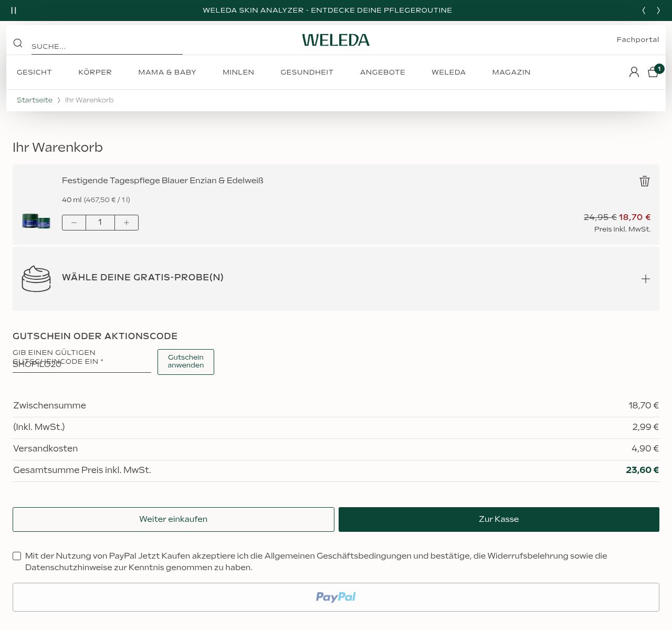This screenshot has width=672, height=630.
Task: Click the search magnifier icon
Action: pyautogui.click(x=18, y=43)
